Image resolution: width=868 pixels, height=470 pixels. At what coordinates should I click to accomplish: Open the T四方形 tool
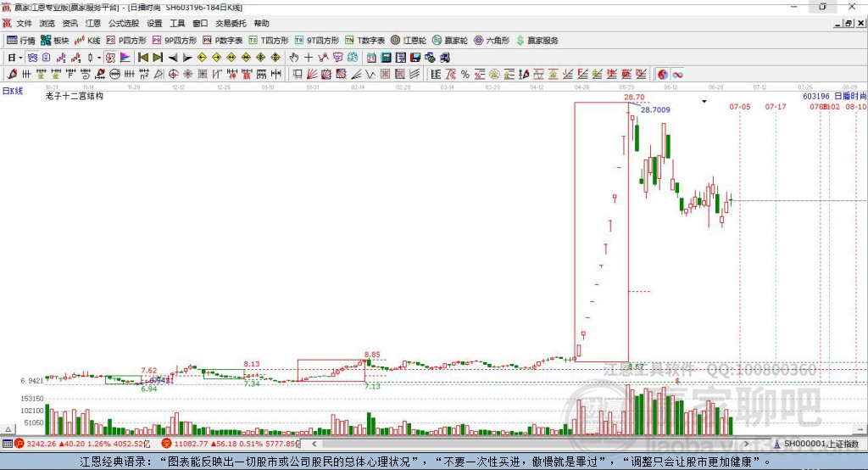click(x=269, y=41)
